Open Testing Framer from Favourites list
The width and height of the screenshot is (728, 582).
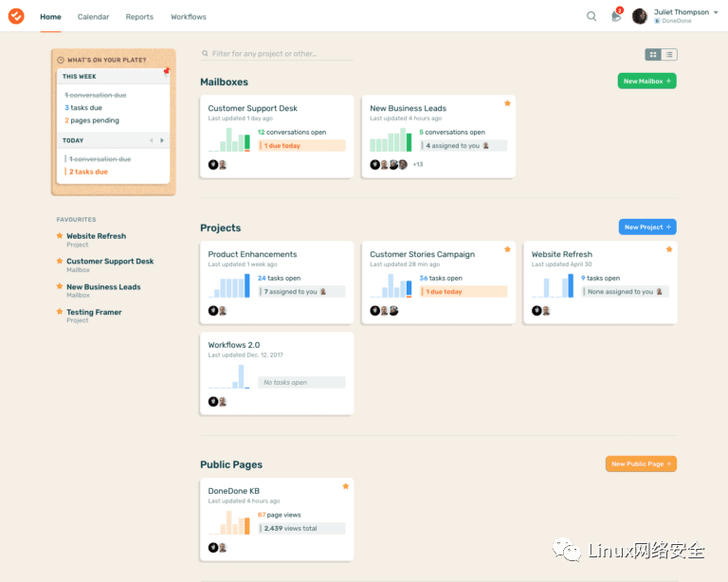94,312
